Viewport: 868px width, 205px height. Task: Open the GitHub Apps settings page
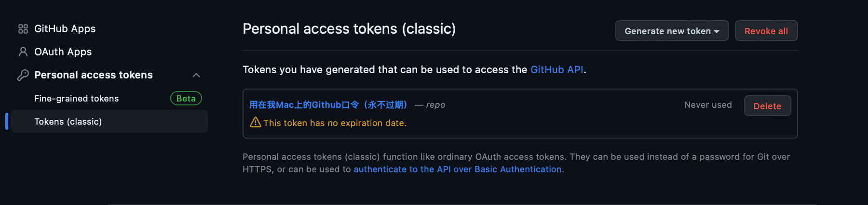pos(65,29)
